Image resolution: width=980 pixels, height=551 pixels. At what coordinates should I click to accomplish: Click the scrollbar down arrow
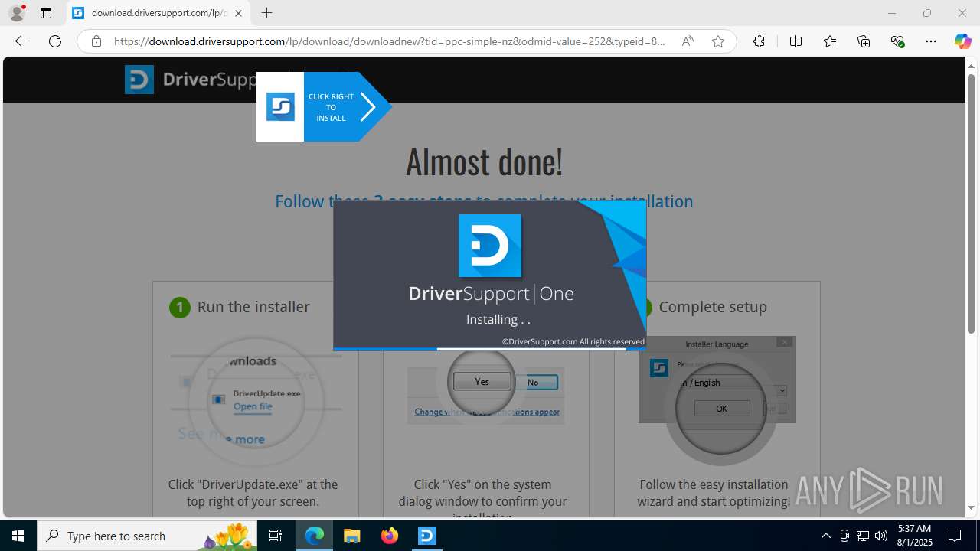[x=971, y=508]
